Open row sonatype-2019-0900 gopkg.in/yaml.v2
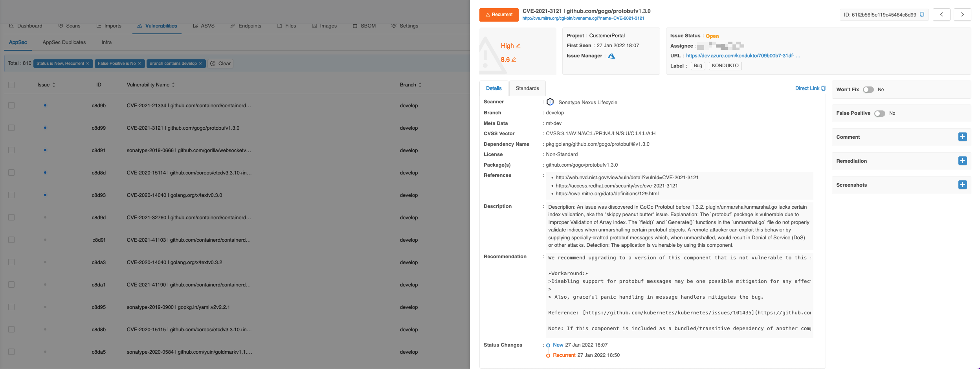The height and width of the screenshot is (369, 980). pyautogui.click(x=178, y=307)
